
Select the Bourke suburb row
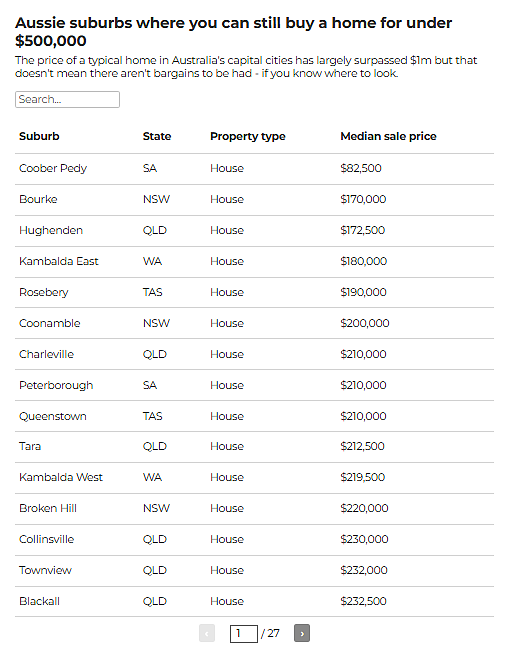255,200
